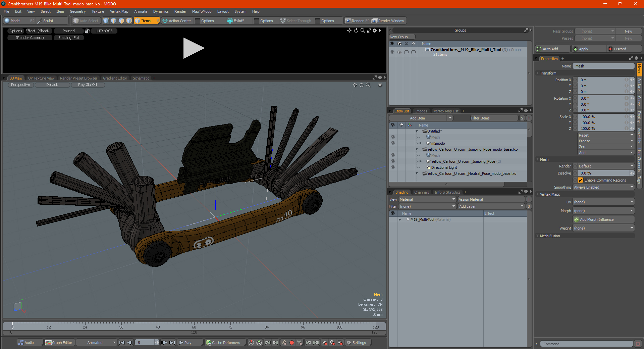644x349 pixels.
Task: Step to next frame
Action: pyautogui.click(x=164, y=343)
